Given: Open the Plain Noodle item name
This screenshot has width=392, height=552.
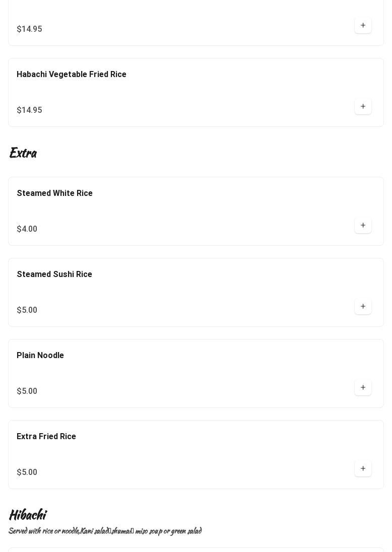Looking at the screenshot, I should tap(40, 356).
